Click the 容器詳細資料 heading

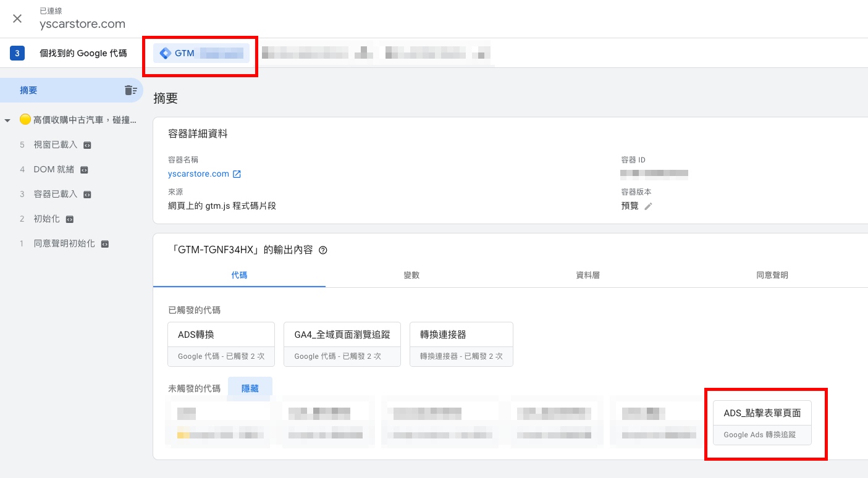[198, 134]
